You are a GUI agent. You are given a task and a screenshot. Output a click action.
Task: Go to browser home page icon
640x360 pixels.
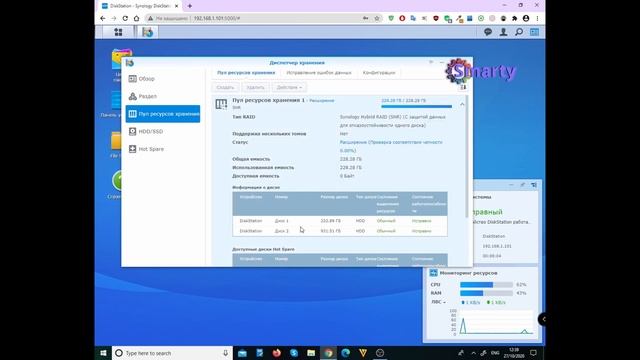tap(136, 18)
